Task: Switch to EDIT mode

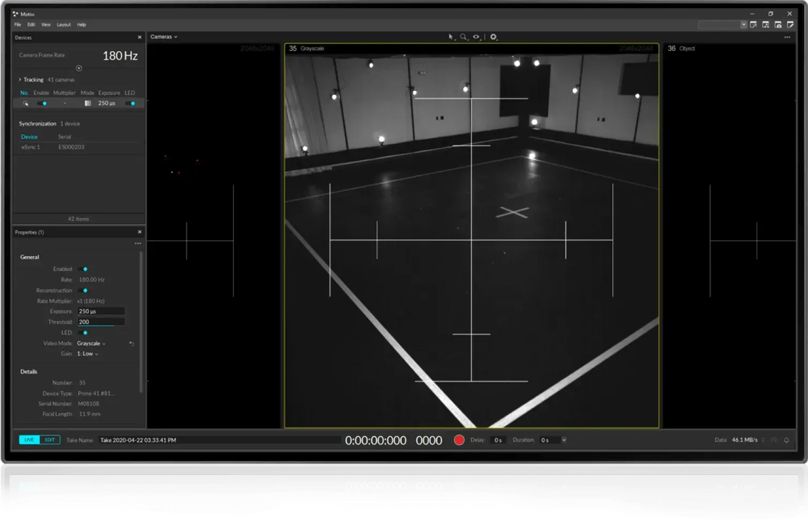Action: 50,440
